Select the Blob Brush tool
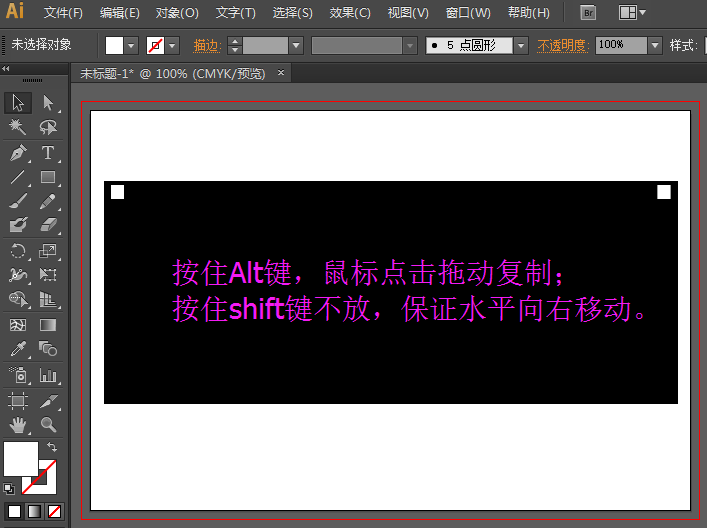 [18, 225]
